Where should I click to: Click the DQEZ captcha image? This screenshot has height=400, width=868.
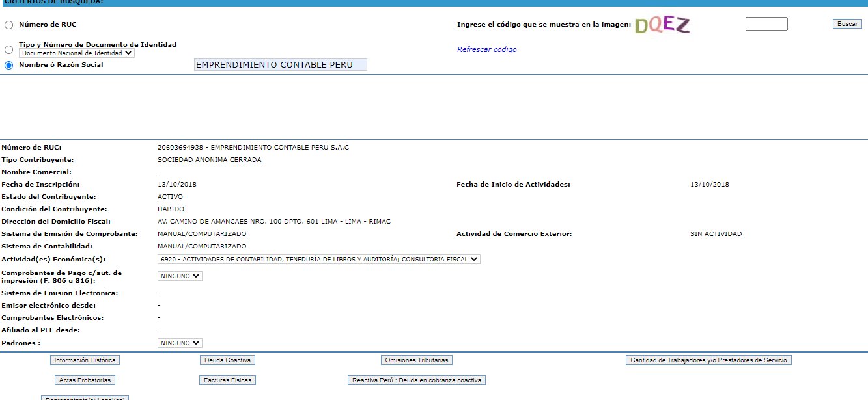pyautogui.click(x=662, y=25)
